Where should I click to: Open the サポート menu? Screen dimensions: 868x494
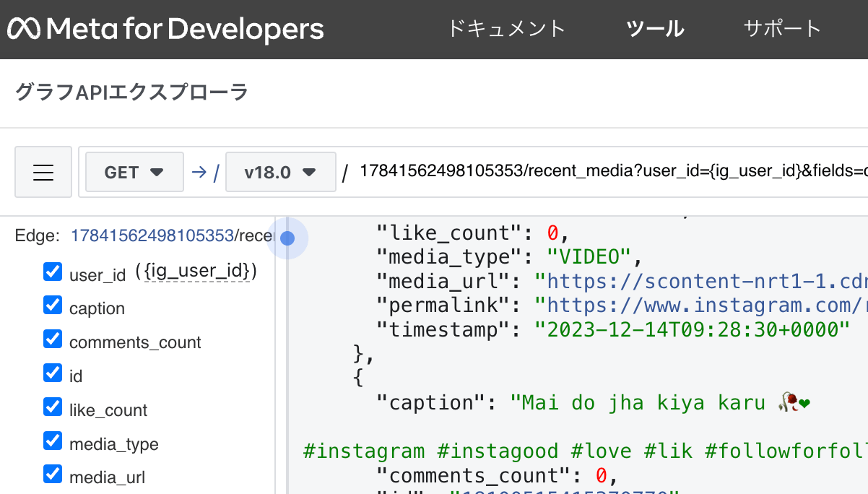pyautogui.click(x=783, y=29)
